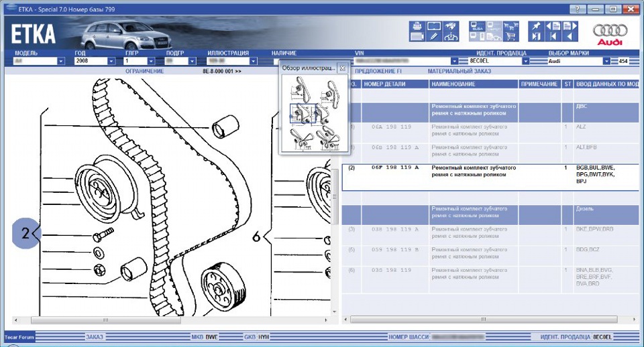Click the Номер шасси status field
644x347 pixels.
click(x=436, y=337)
